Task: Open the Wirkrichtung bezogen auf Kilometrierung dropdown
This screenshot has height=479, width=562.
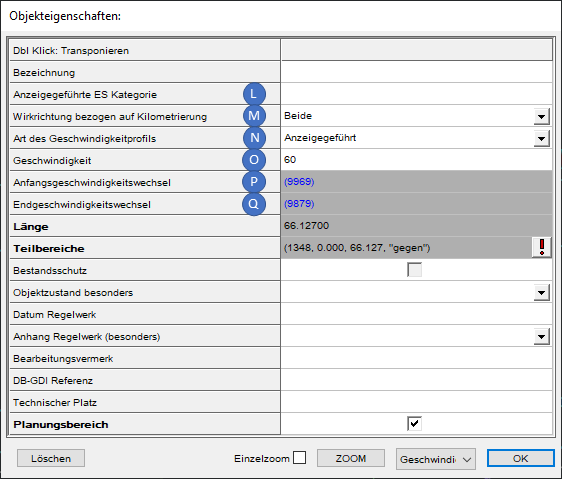Action: pos(541,117)
